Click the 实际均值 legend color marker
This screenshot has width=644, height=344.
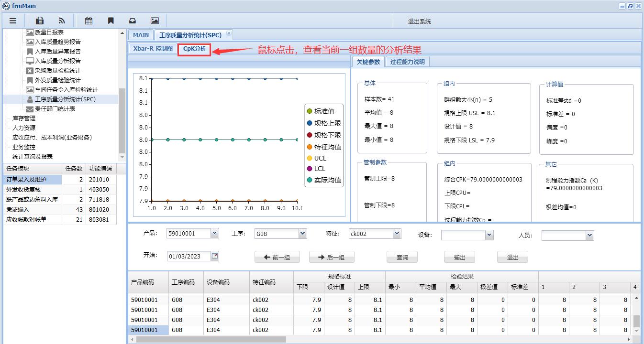coord(310,180)
